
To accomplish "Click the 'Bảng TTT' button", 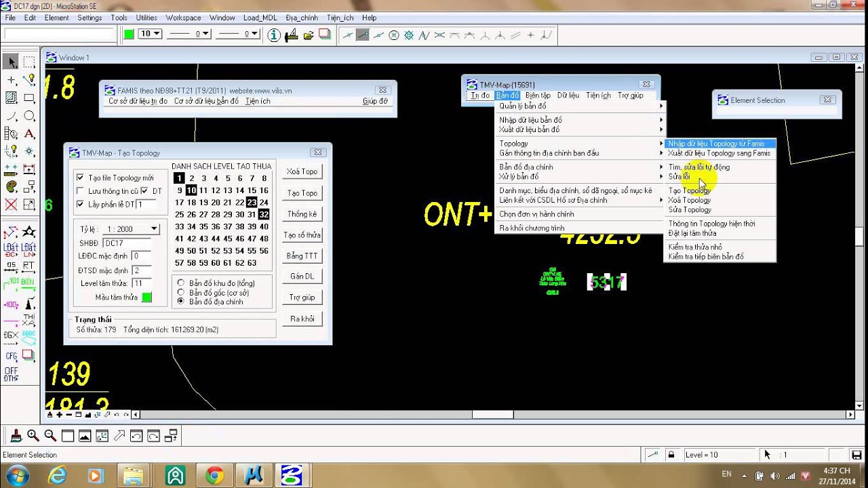I will (302, 256).
